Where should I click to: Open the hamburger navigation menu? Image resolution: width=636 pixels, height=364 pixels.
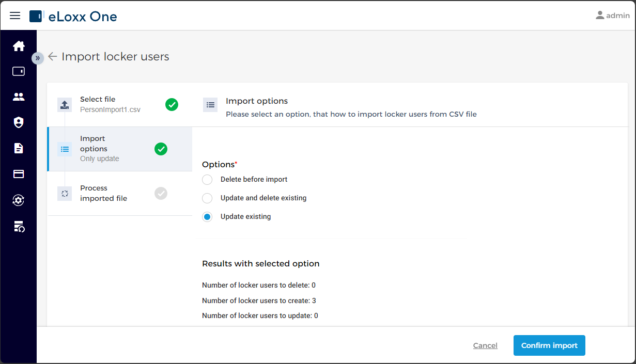tap(15, 15)
